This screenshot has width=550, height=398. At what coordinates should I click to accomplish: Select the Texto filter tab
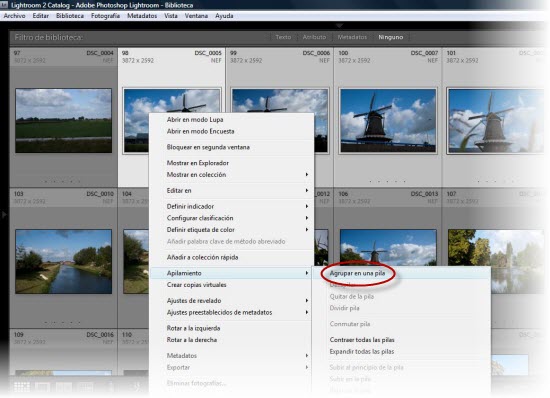point(283,37)
